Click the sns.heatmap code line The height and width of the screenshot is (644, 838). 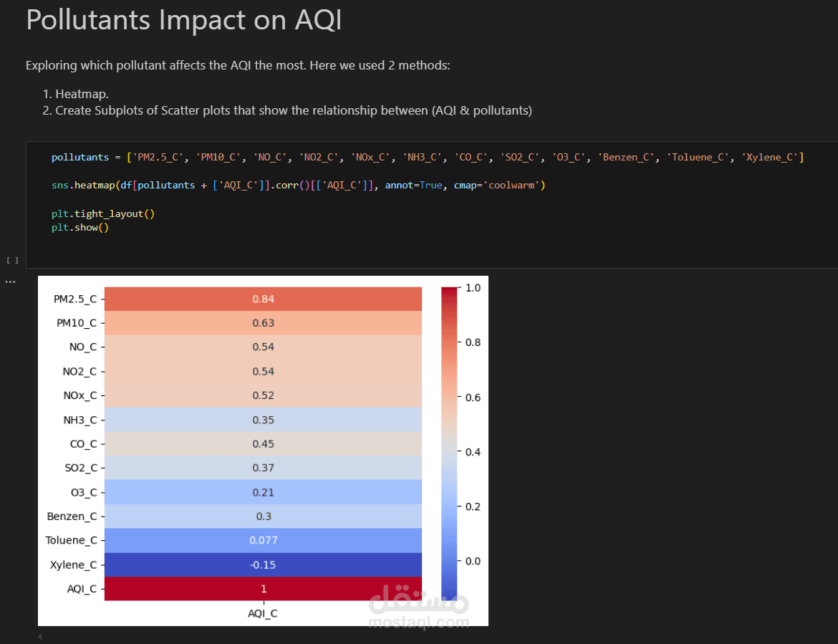click(298, 185)
